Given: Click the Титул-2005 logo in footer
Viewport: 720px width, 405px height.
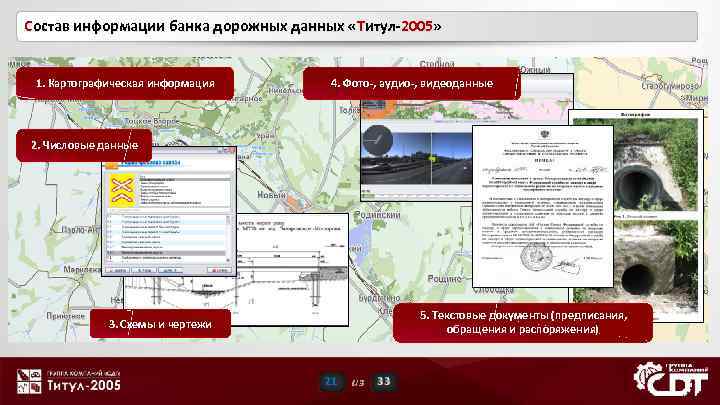Looking at the screenshot, I should click(68, 381).
